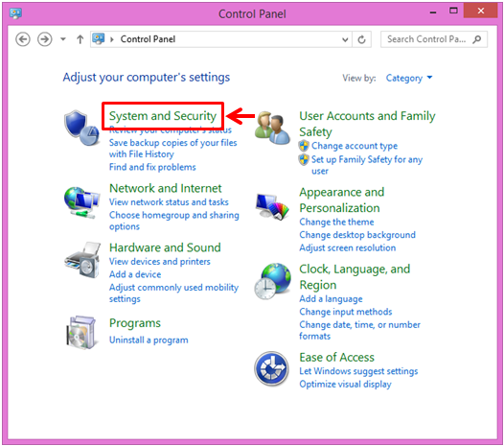The image size is (504, 446).
Task: Open User Accounts and Family Safety
Action: (367, 124)
